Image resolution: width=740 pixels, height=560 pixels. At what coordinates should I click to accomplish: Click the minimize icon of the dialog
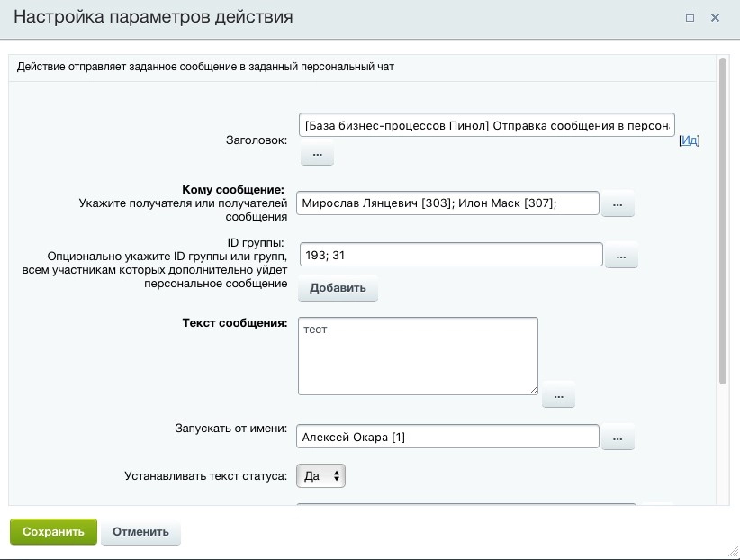click(690, 17)
